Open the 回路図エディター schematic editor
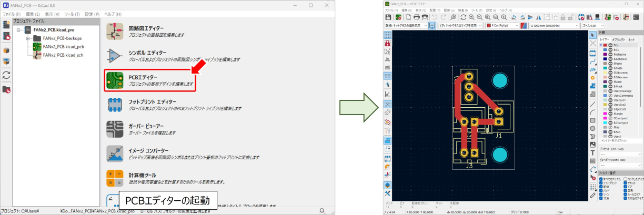This screenshot has width=644, height=215. pyautogui.click(x=150, y=31)
